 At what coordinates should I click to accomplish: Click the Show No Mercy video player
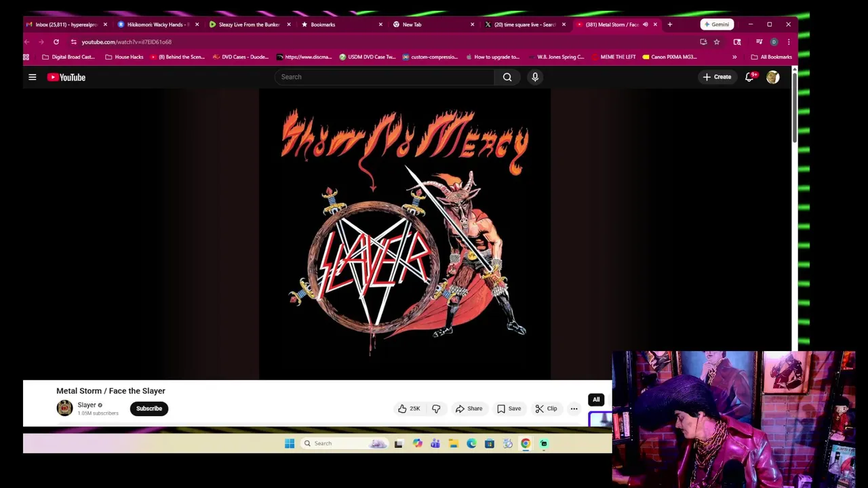[405, 234]
